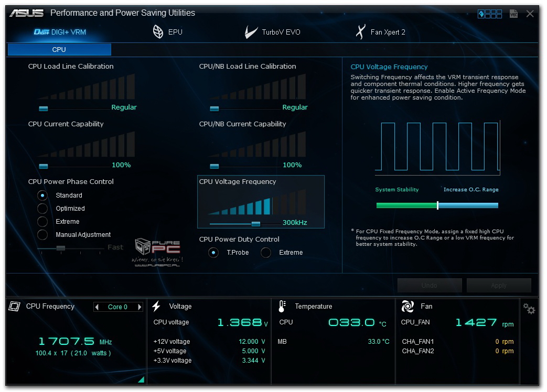The image size is (547, 392).
Task: Click the Manual Adjustment Fast slider handle
Action: point(61,248)
